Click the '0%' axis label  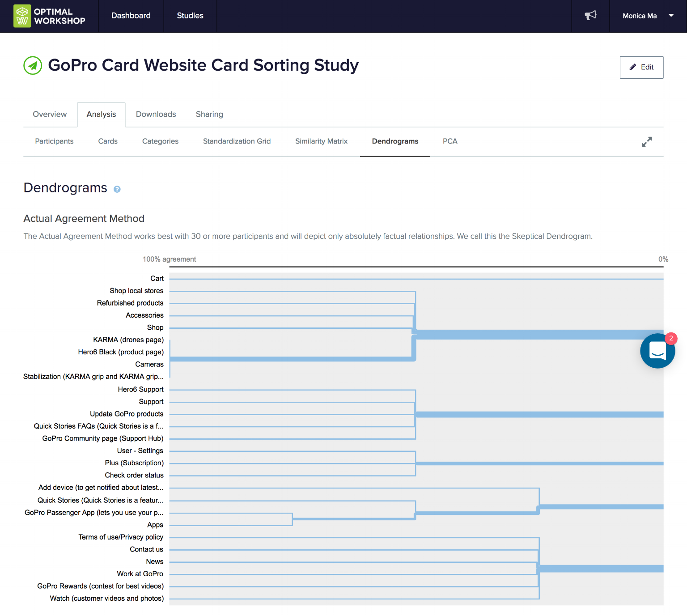pos(663,259)
